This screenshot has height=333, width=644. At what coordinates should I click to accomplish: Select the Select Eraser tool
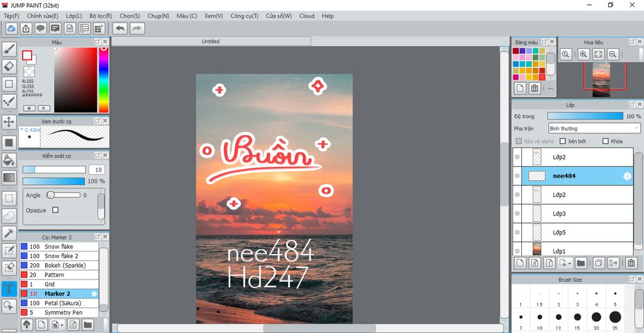pos(9,268)
